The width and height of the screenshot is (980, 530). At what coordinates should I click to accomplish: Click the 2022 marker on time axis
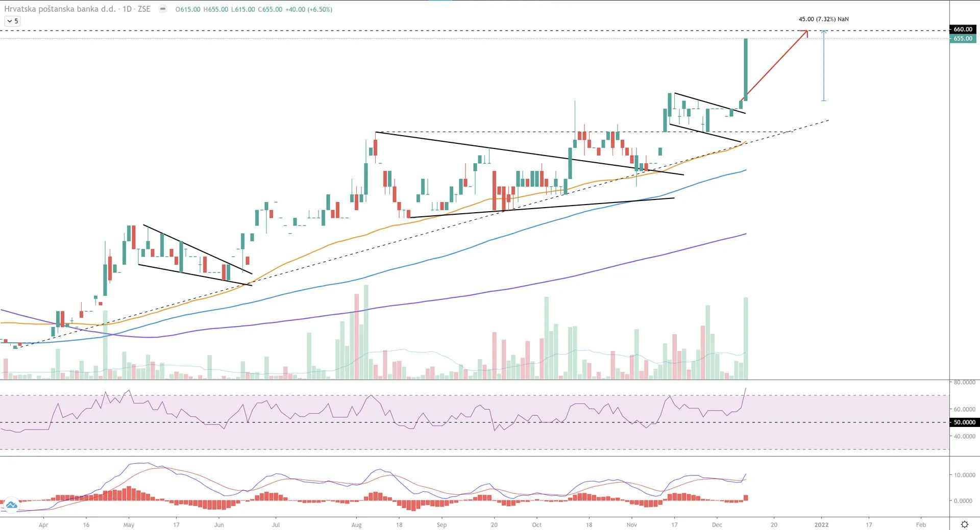click(821, 524)
